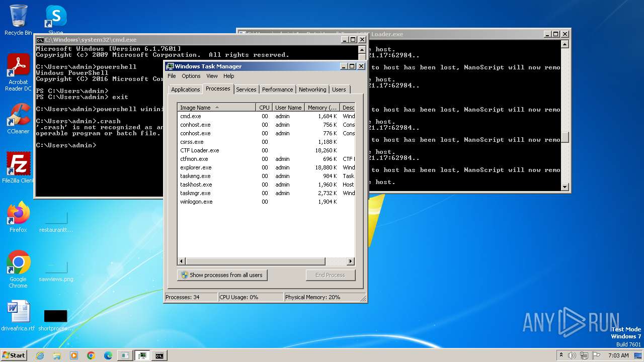Select the explorer.exe process row
This screenshot has height=362, width=644.
click(266, 167)
